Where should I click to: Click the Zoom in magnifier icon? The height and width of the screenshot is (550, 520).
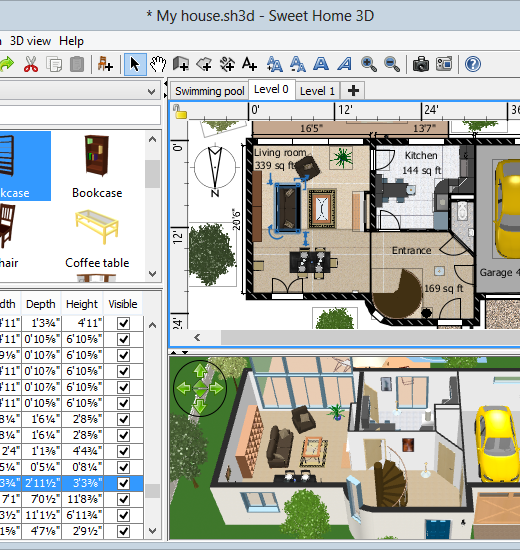[x=368, y=65]
